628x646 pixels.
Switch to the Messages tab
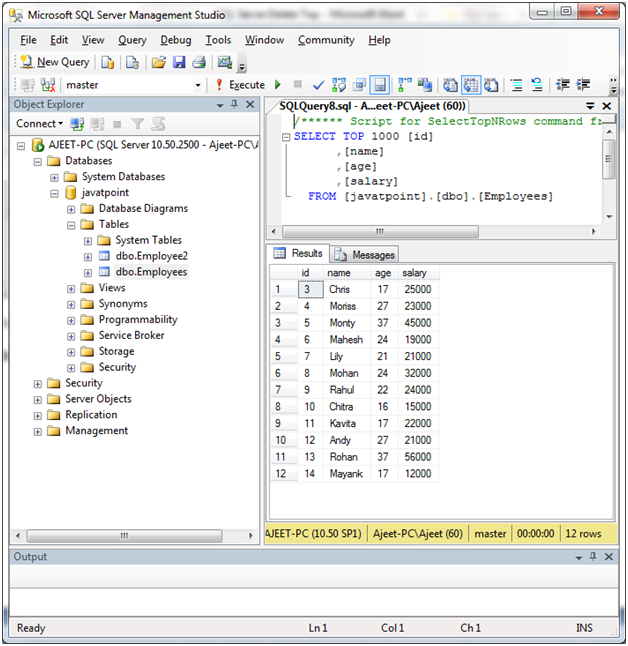tap(364, 255)
